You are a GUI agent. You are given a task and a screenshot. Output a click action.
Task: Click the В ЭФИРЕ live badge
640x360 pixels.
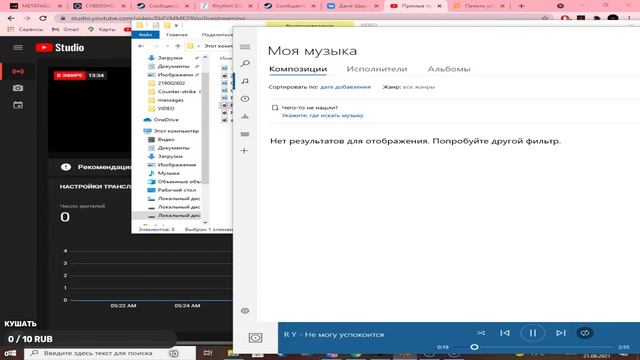pos(70,76)
